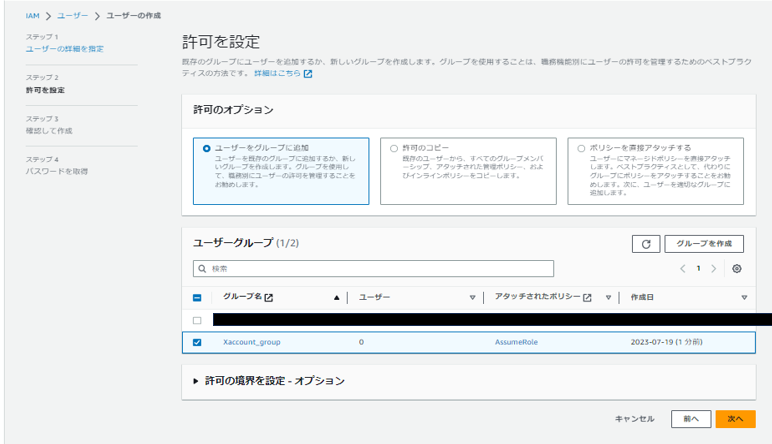Check the redacted group row checkbox
This screenshot has width=772, height=444.
click(197, 320)
